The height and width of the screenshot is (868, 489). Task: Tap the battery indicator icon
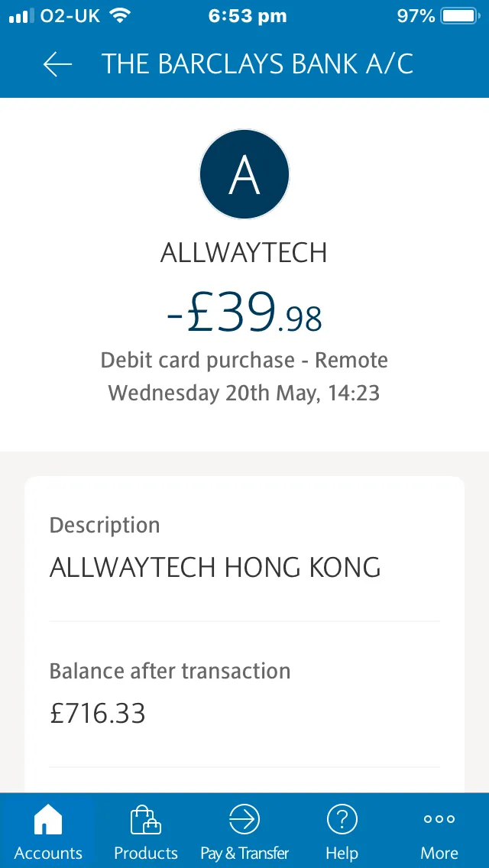459,16
